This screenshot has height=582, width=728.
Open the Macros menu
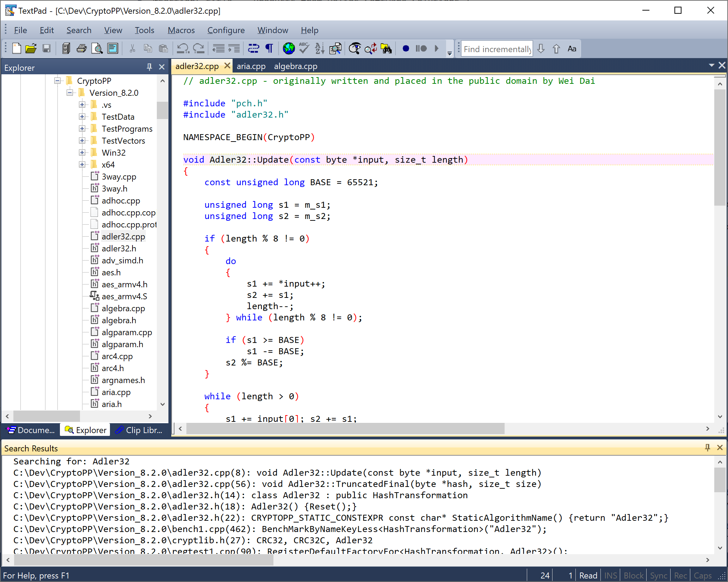(x=181, y=30)
